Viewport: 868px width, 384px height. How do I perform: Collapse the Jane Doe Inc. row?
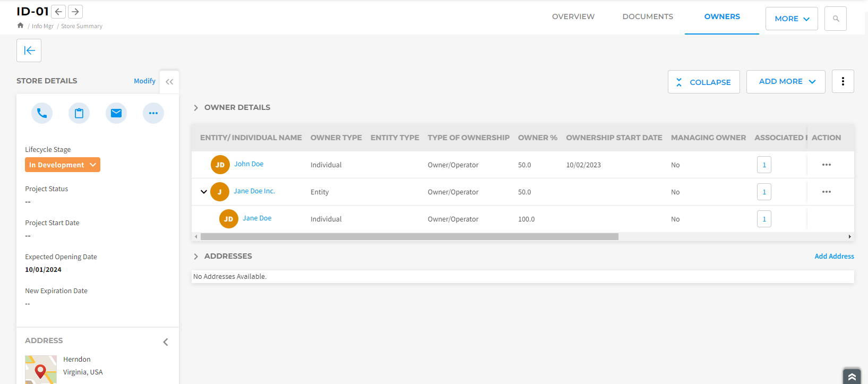(x=204, y=192)
